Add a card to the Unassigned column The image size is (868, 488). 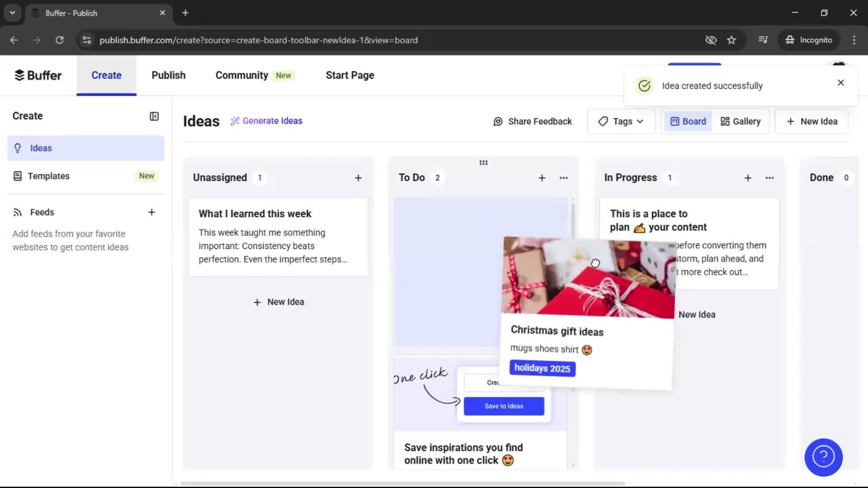[x=358, y=178]
